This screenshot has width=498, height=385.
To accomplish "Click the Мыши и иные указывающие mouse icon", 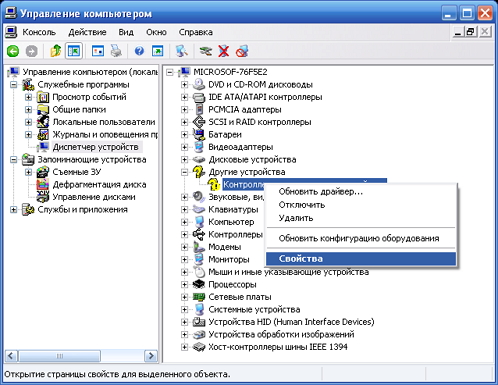I will (199, 272).
